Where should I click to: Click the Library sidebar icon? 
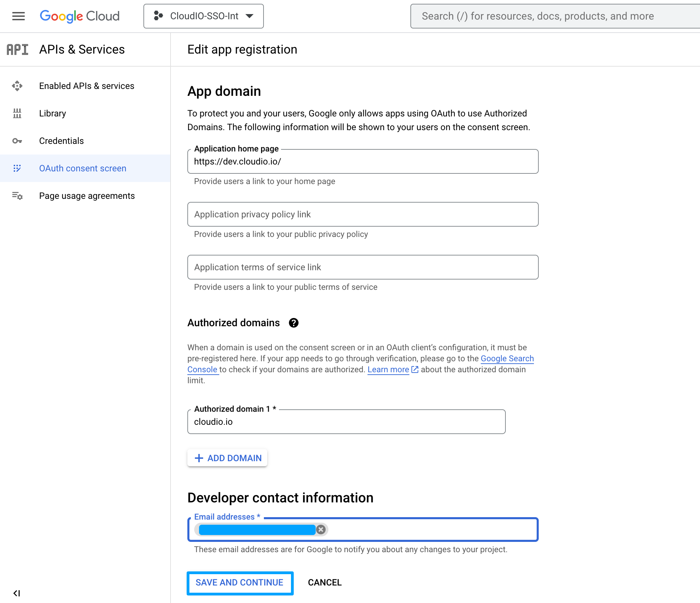[x=17, y=113]
